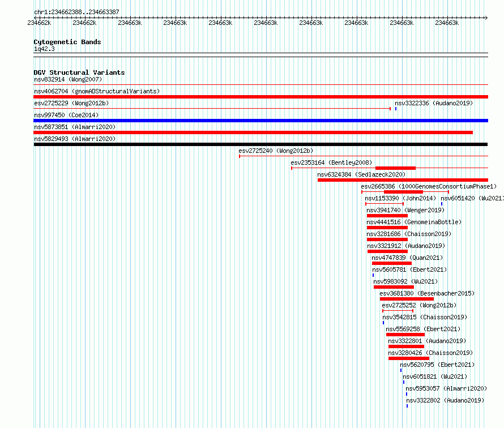The height and width of the screenshot is (428, 504).
Task: Click nsv5829493 (Almarri2020) label text
Action: (75, 139)
